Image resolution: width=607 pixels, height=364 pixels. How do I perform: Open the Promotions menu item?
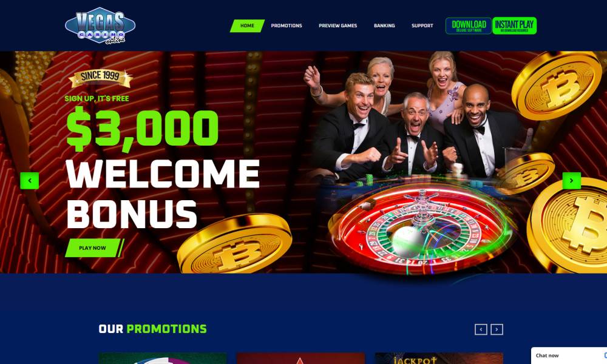287,26
